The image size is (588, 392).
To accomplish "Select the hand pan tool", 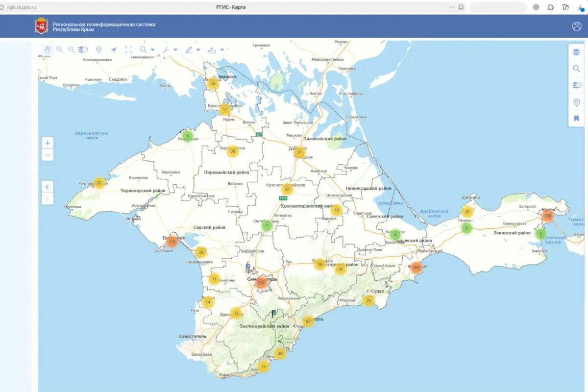I will click(x=47, y=49).
